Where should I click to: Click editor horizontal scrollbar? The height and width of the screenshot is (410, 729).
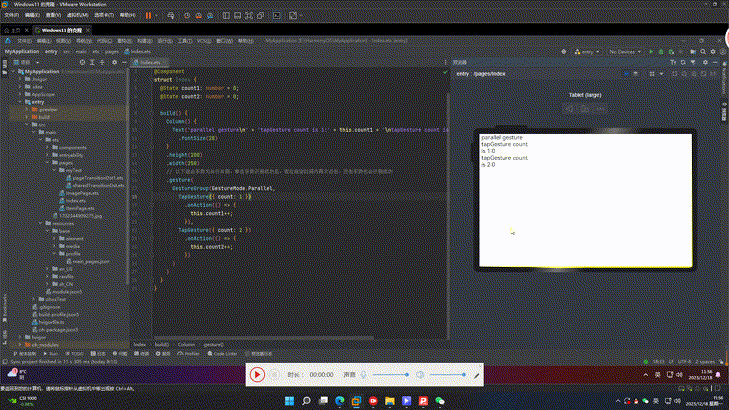[x=264, y=338]
